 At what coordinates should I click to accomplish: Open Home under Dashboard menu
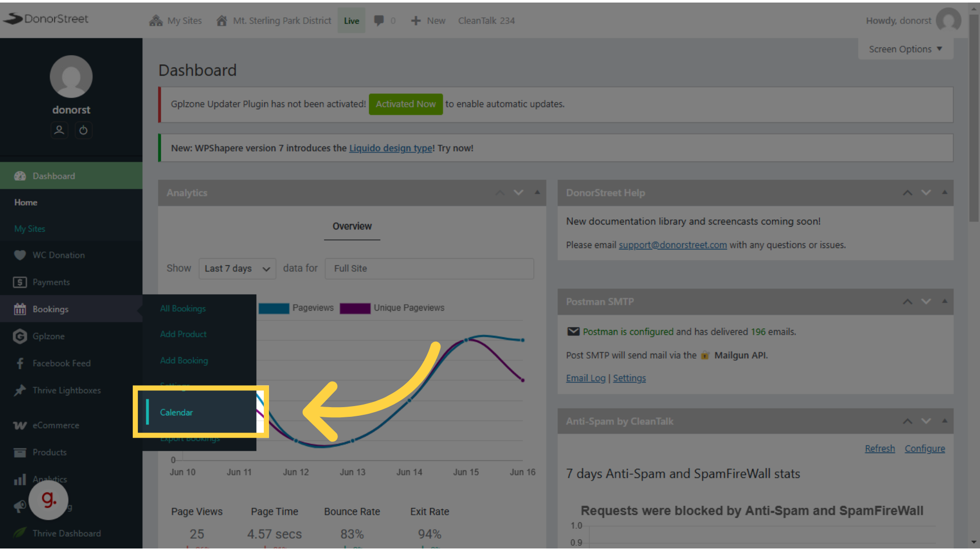click(x=26, y=203)
